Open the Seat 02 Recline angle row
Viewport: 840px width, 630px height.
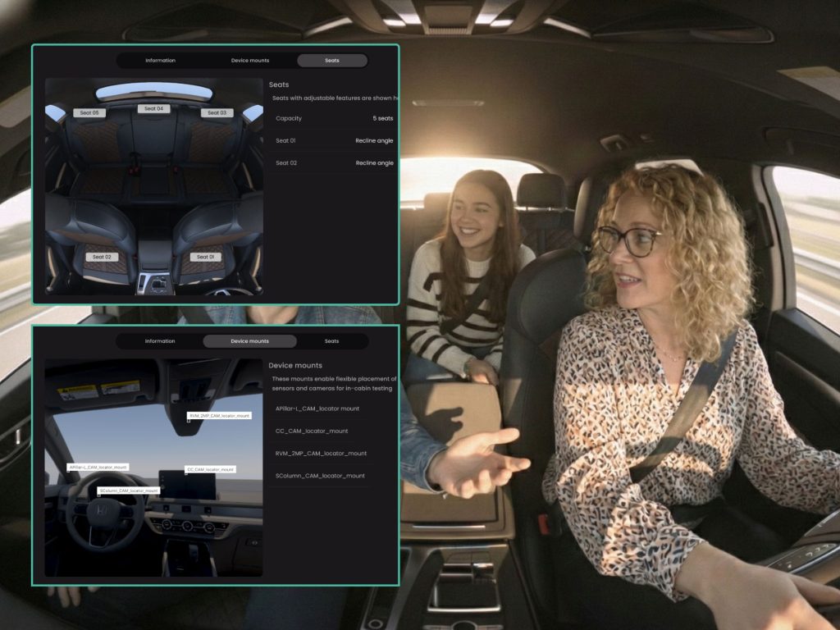point(335,163)
